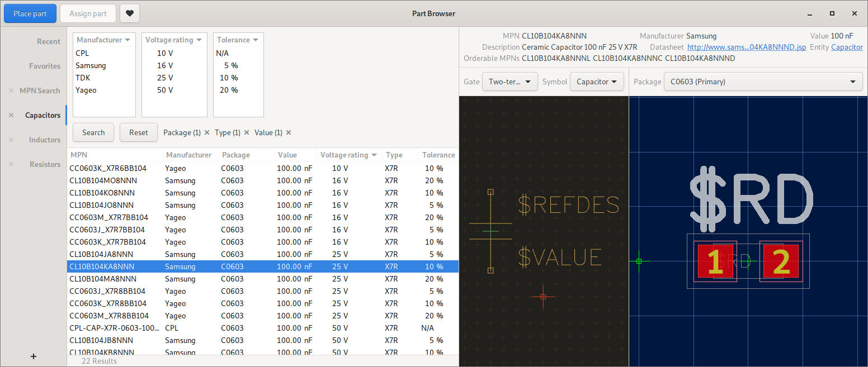Filter by manufacturer CPL

pos(104,53)
